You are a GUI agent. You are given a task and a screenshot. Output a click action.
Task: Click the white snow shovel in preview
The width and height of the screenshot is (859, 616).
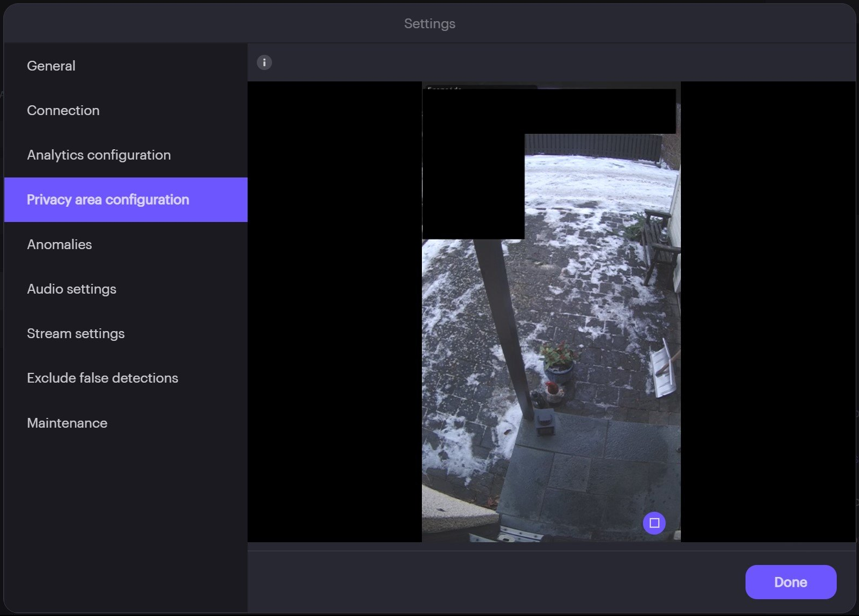pos(664,369)
